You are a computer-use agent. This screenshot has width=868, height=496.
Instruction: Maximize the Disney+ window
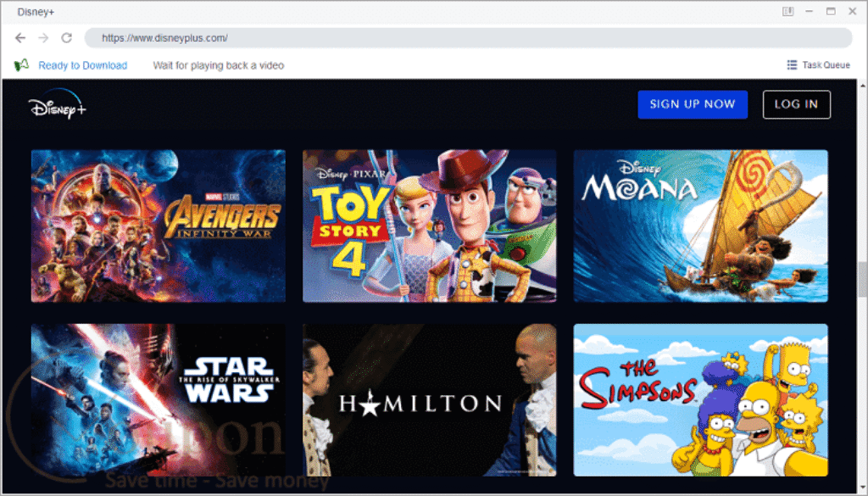[x=831, y=11]
